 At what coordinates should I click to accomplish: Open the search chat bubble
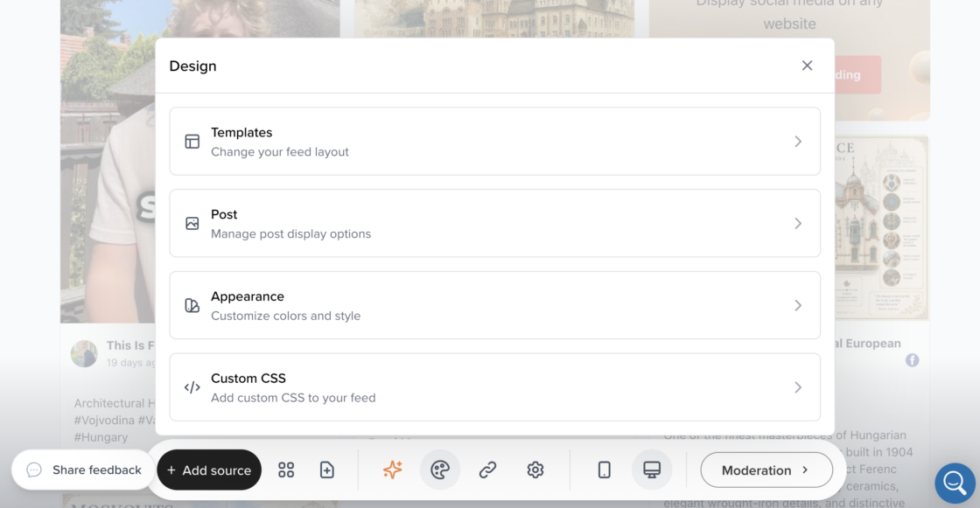pos(955,483)
